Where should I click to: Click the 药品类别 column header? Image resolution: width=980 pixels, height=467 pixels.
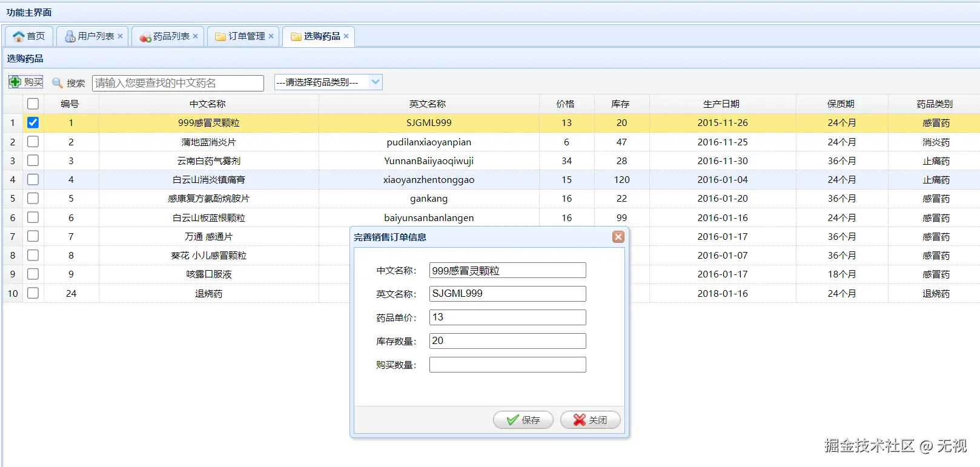[935, 104]
